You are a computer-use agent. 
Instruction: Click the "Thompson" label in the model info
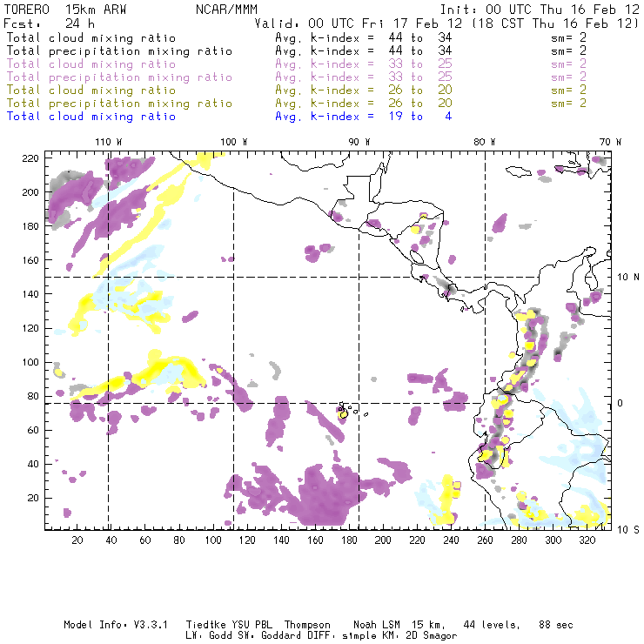click(x=305, y=625)
